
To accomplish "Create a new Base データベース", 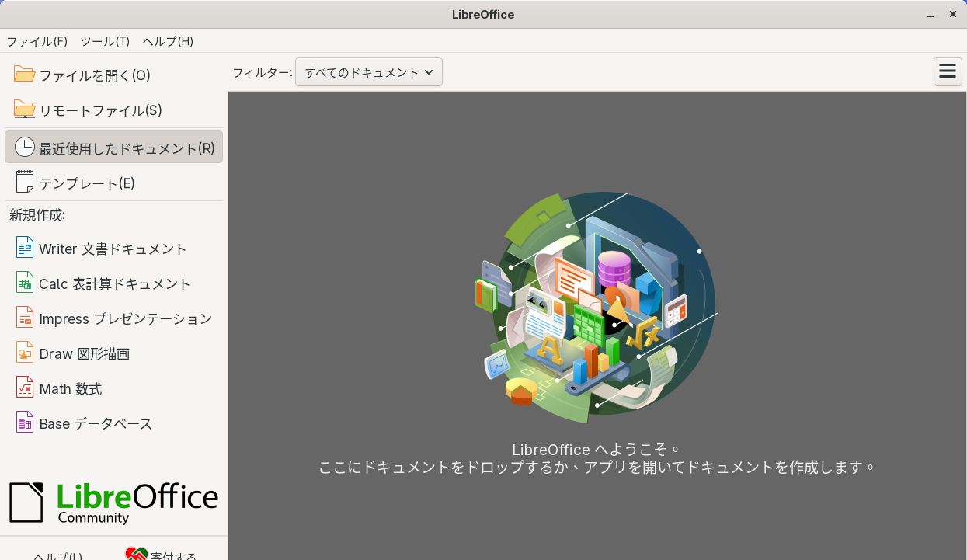I will tap(113, 423).
